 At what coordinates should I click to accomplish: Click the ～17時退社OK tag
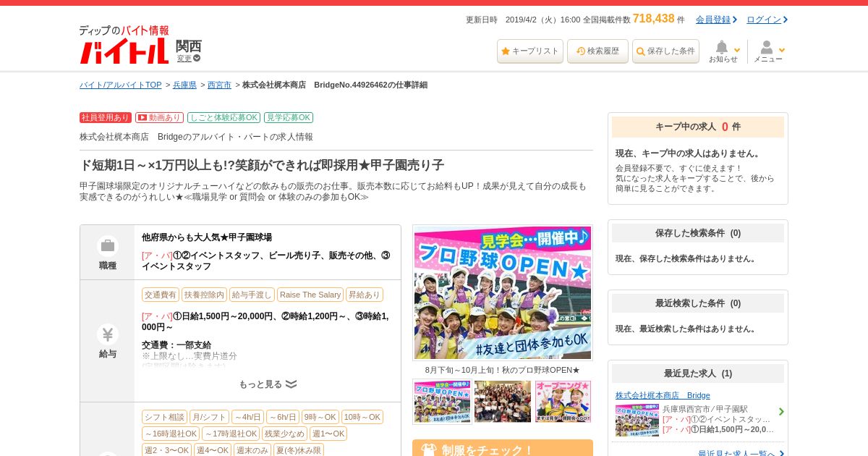click(x=231, y=434)
